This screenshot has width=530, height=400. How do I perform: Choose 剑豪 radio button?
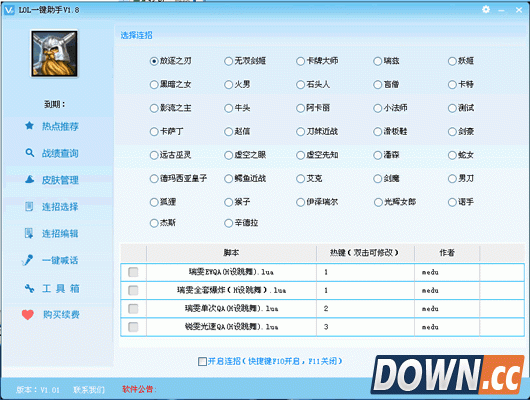click(452, 132)
